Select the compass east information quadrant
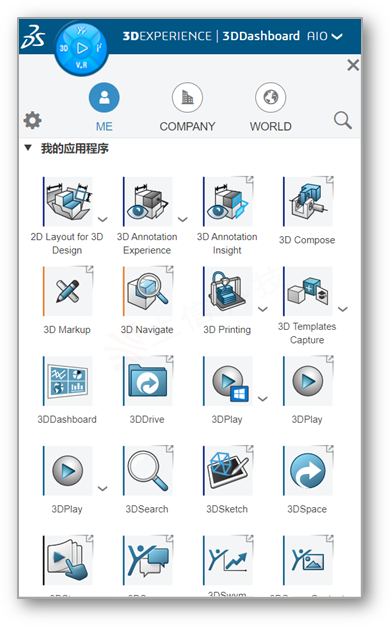391x627 pixels. pos(99,48)
